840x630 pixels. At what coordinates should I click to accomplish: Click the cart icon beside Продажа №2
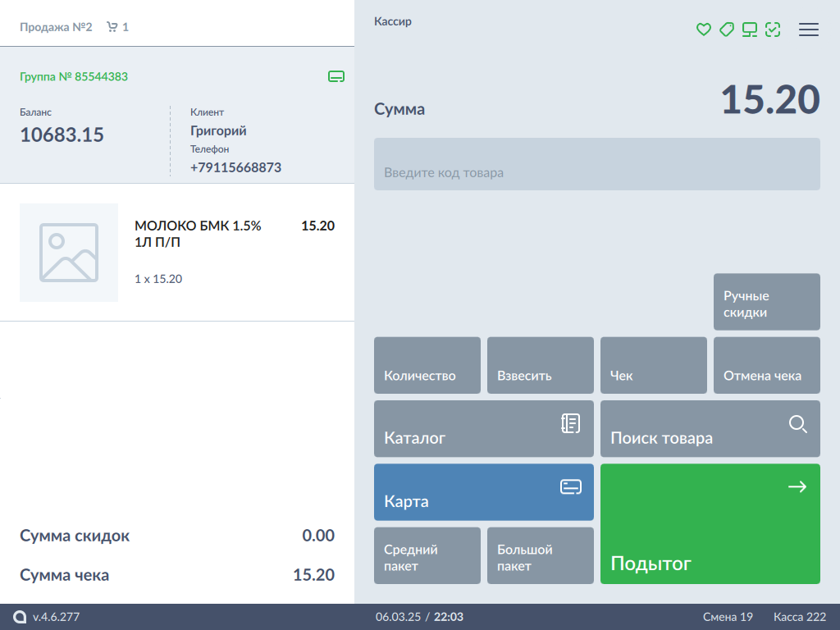coord(112,27)
